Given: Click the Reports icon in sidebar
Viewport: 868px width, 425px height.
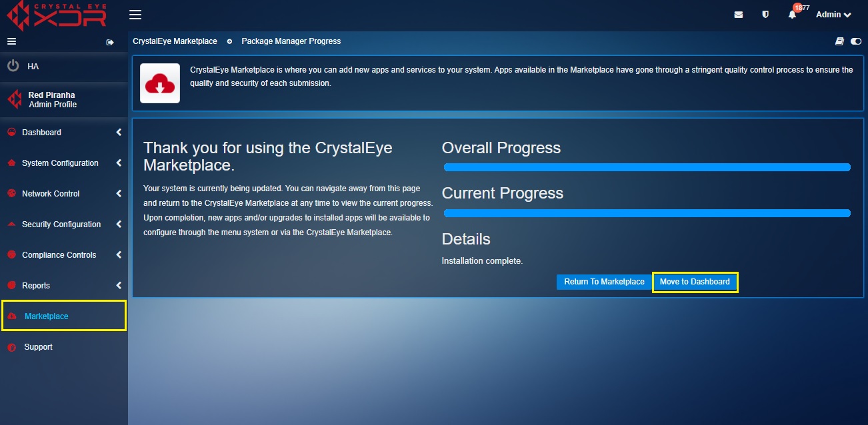Looking at the screenshot, I should click(11, 286).
